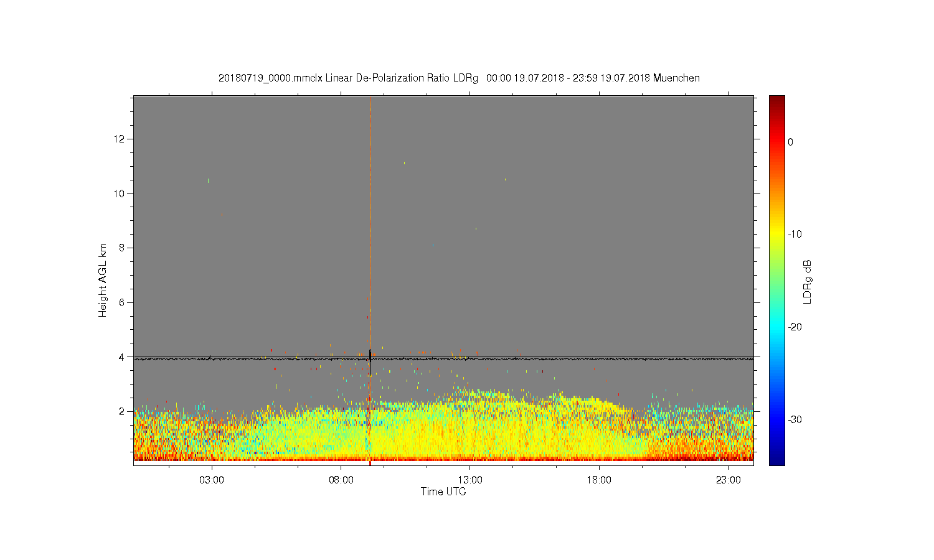Select the 'Height AGL km' y-axis label
934x560 pixels.
click(x=103, y=281)
